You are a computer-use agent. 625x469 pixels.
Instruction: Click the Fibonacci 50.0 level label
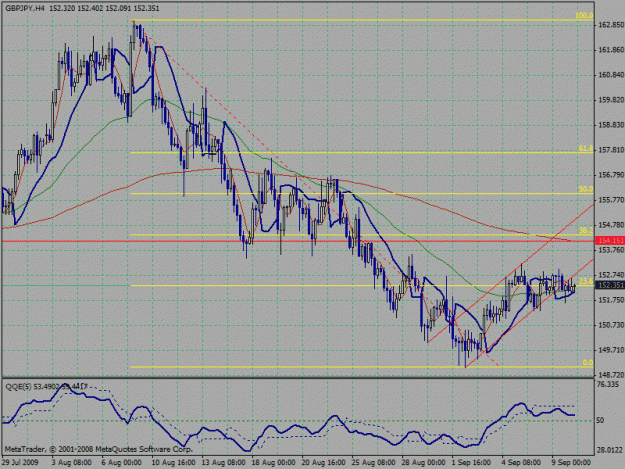coord(586,189)
